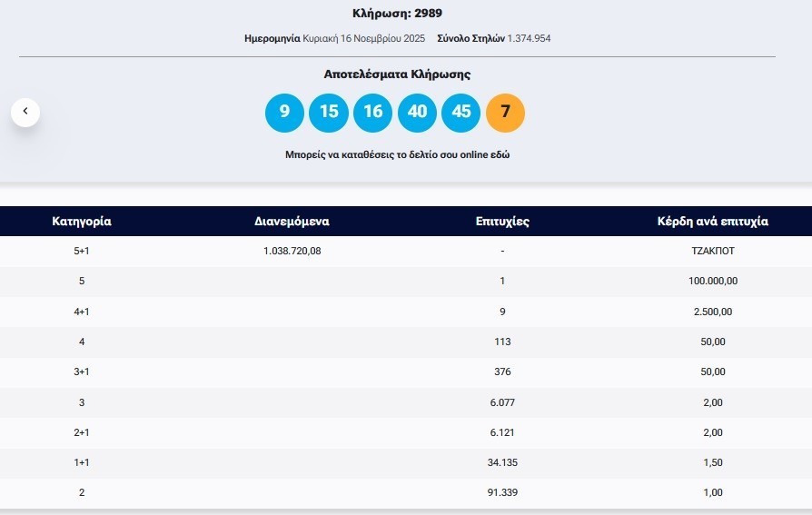Select the 91.339 winners count cell
This screenshot has width=812, height=515.
(502, 492)
